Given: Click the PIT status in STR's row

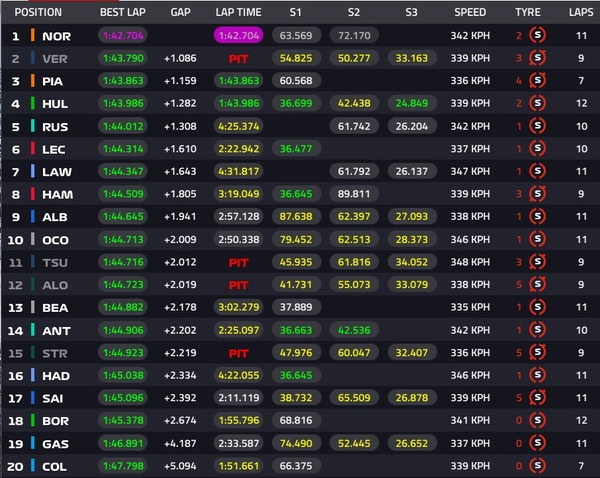Looking at the screenshot, I should point(238,353).
